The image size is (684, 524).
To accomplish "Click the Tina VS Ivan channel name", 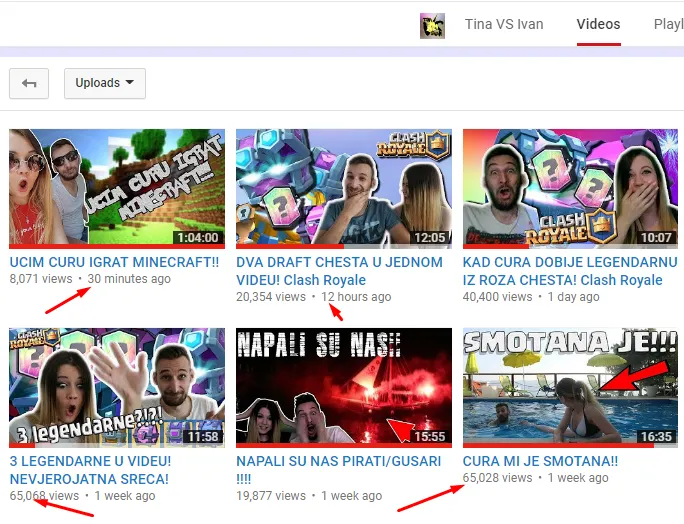I will [x=504, y=24].
